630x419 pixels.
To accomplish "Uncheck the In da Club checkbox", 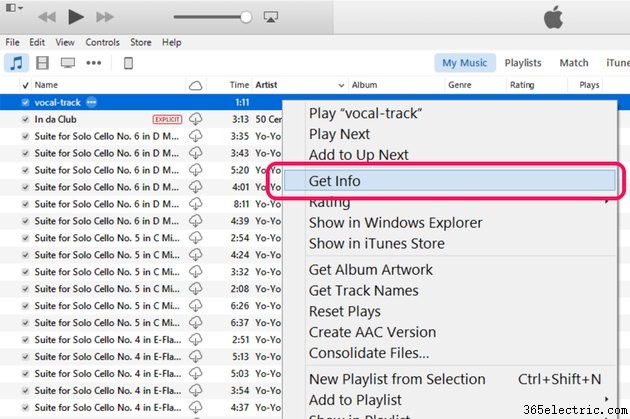I will point(25,119).
